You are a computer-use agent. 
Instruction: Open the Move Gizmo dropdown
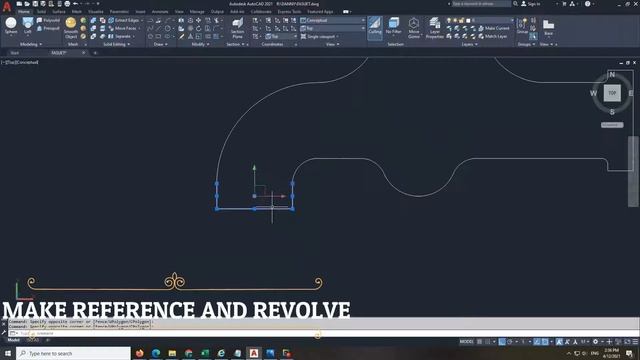[x=413, y=28]
